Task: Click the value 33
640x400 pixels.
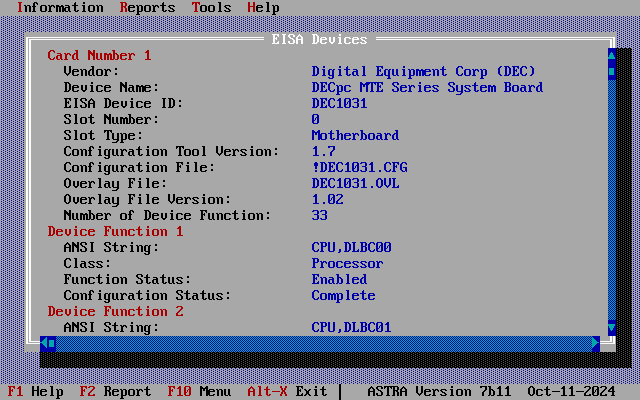Action: (320, 216)
